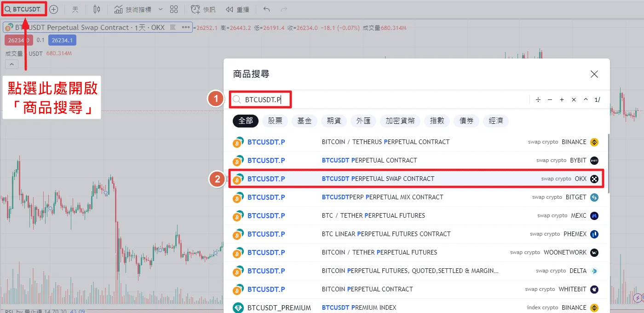Click the BINANCE exchange logo in first row
644x313 pixels.
[594, 142]
